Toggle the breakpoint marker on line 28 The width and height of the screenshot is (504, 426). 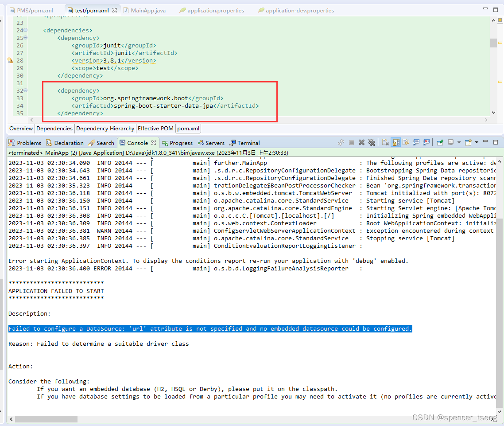[x=9, y=60]
